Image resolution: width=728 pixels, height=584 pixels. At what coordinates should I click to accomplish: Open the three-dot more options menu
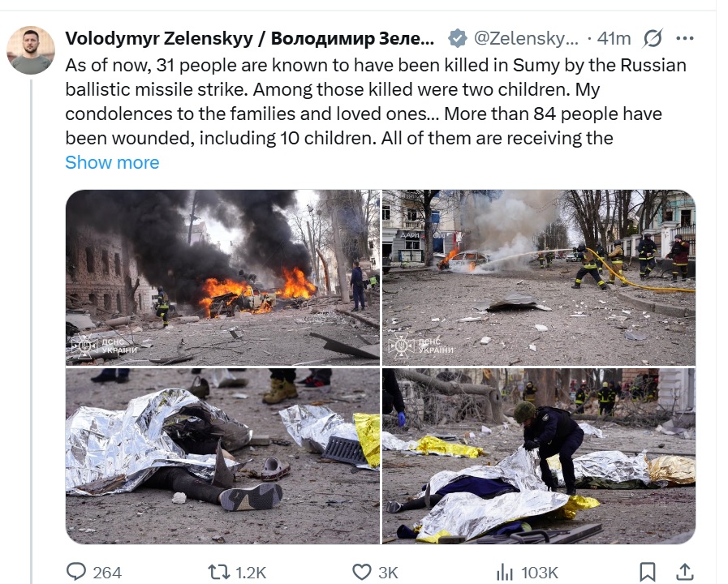tap(685, 38)
